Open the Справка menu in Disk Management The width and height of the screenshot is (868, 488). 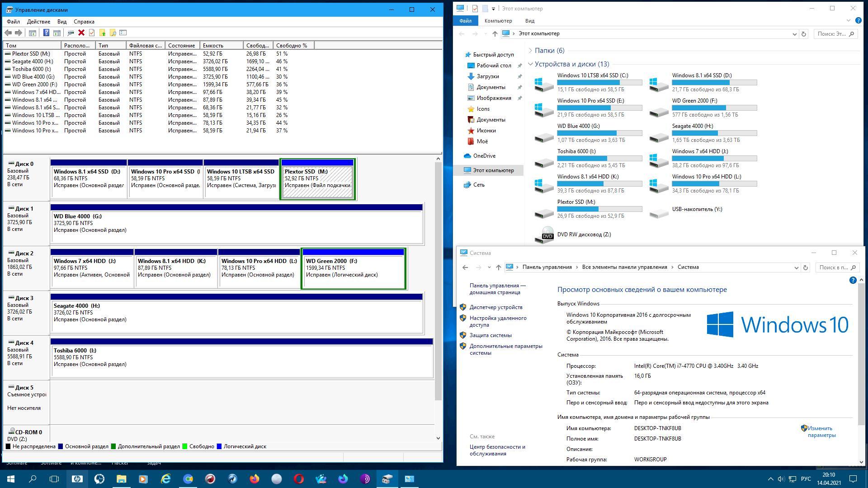(84, 21)
